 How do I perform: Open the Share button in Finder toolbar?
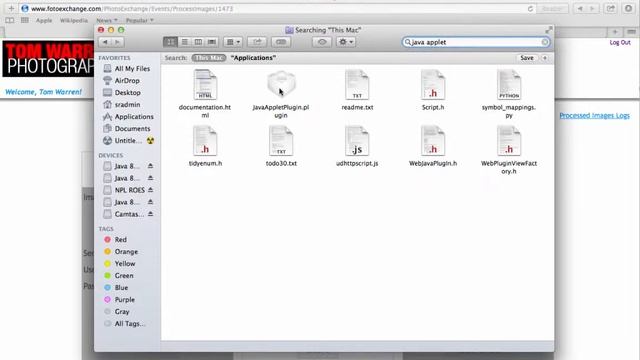[257, 42]
